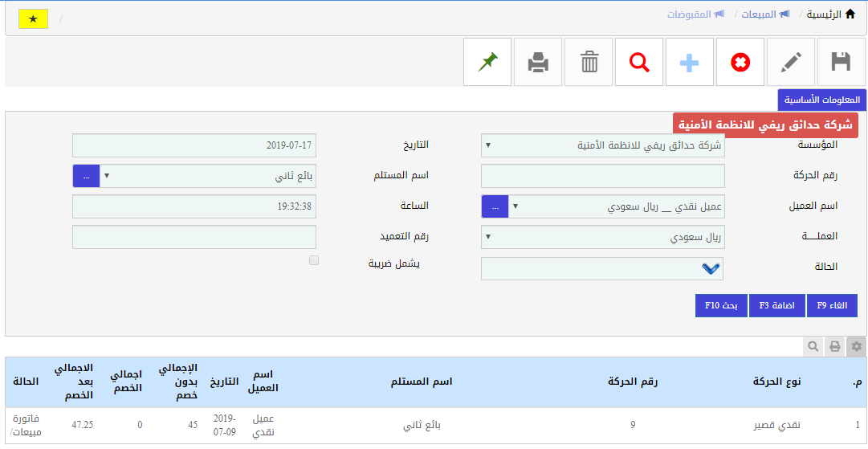This screenshot has width=868, height=449.
Task: Click the trash delete icon
Action: [589, 62]
